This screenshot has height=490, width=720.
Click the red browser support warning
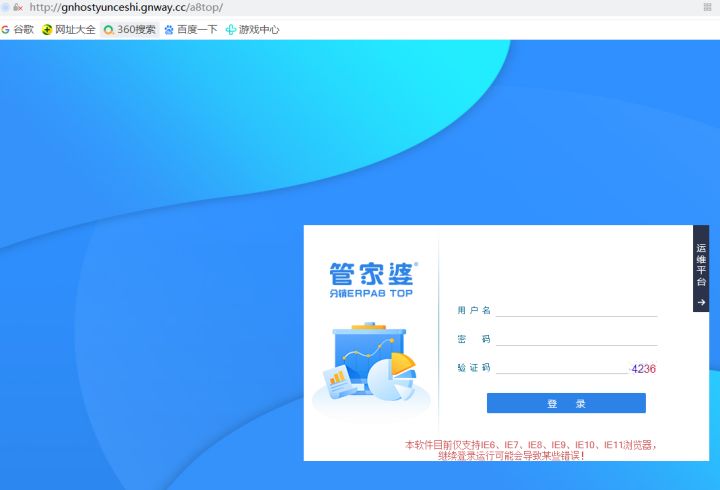tap(530, 450)
